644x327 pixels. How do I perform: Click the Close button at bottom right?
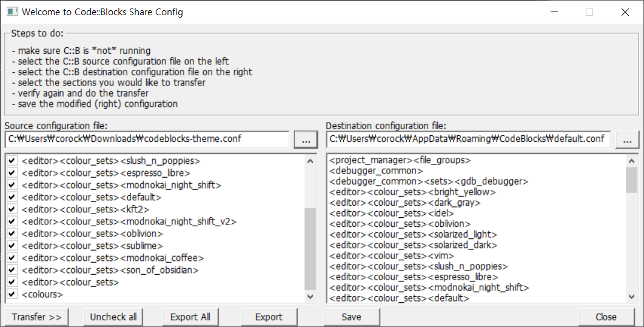pos(606,317)
